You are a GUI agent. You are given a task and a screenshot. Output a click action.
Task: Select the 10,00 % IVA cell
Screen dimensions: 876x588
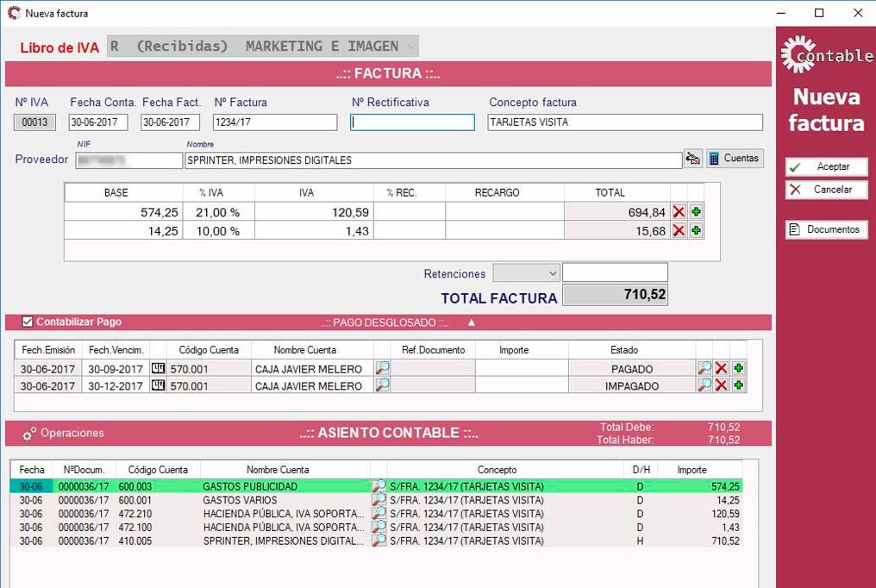(218, 230)
